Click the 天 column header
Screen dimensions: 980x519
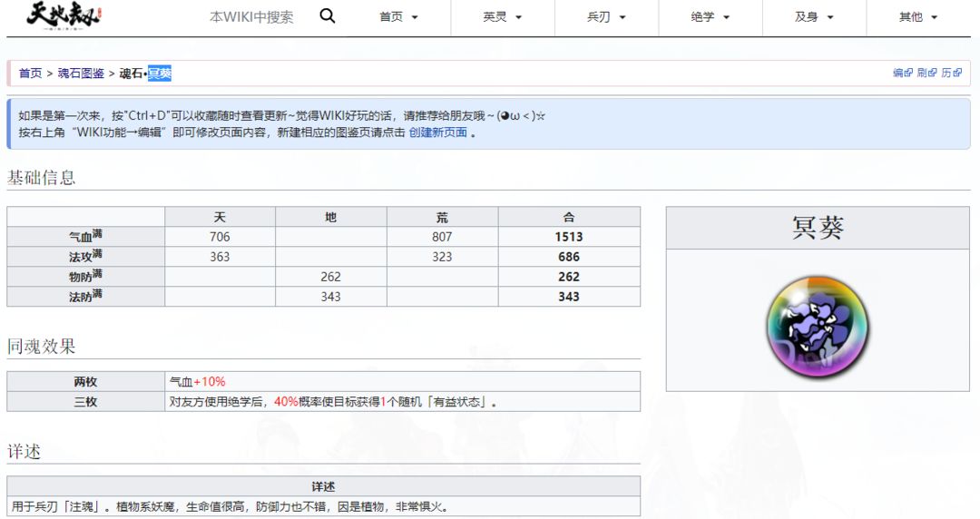pos(220,217)
